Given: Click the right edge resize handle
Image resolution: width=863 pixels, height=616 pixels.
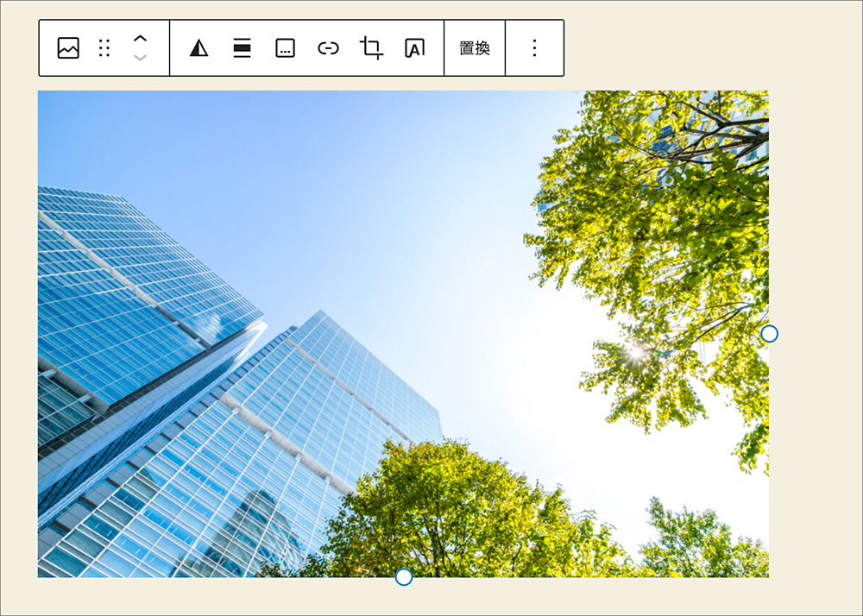Looking at the screenshot, I should (769, 334).
